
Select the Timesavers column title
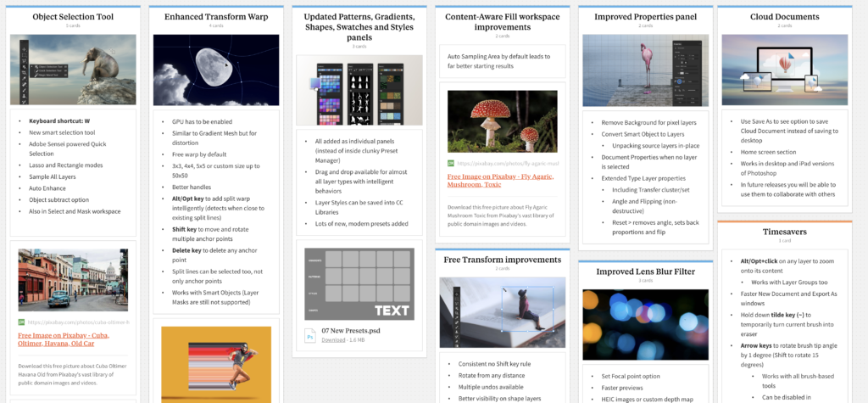pyautogui.click(x=784, y=232)
